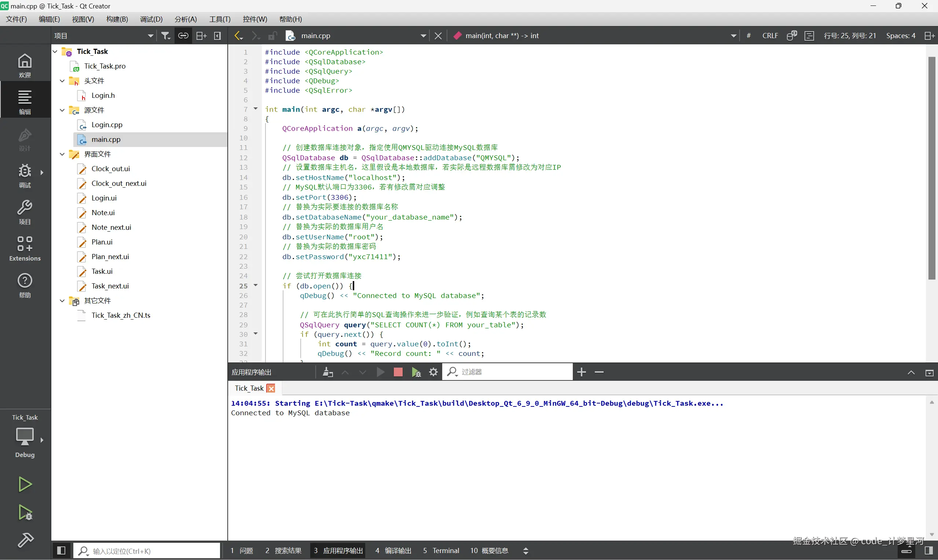Viewport: 938px width, 560px height.
Task: Stop the running program with the red square
Action: tap(398, 372)
